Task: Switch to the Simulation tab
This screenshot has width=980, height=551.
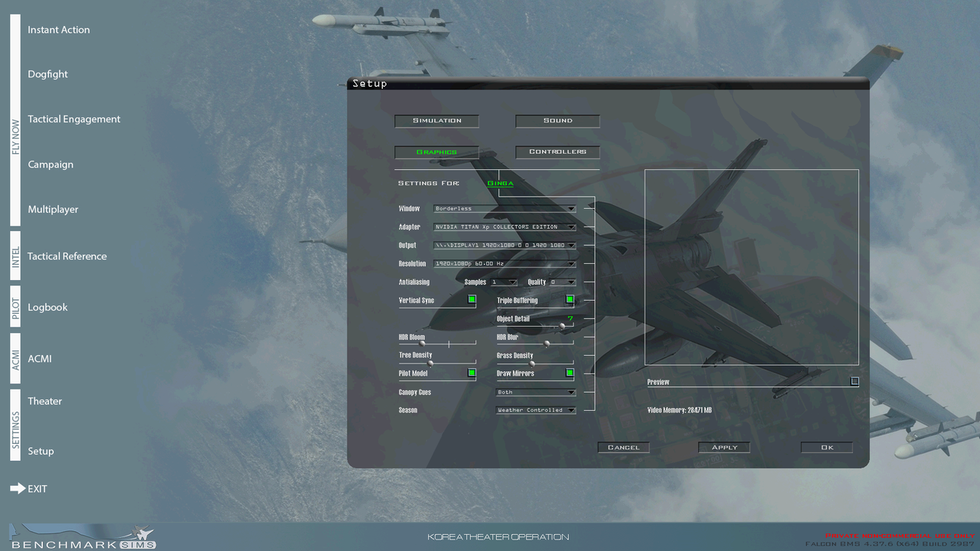Action: (437, 121)
